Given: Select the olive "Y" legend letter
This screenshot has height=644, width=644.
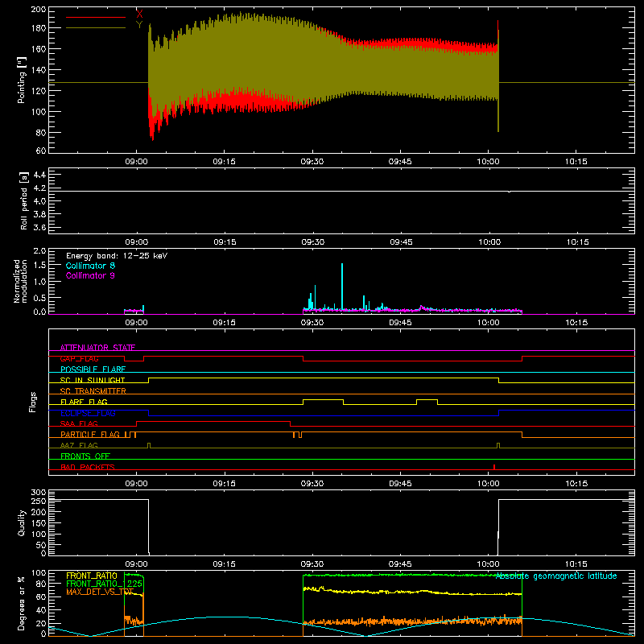Looking at the screenshot, I should (x=139, y=25).
